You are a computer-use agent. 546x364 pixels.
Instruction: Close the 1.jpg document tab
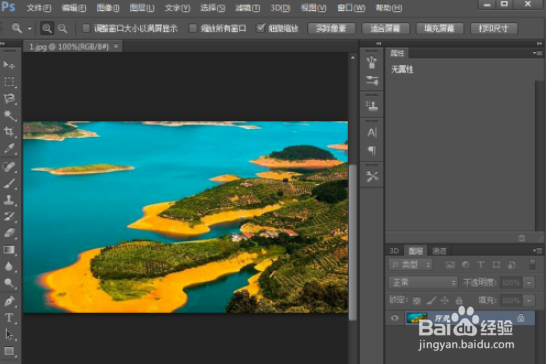(116, 46)
